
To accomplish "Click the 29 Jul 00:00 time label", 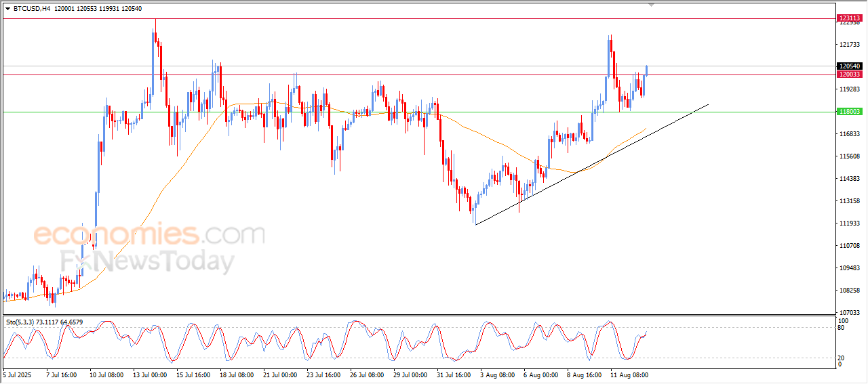I will click(x=409, y=375).
